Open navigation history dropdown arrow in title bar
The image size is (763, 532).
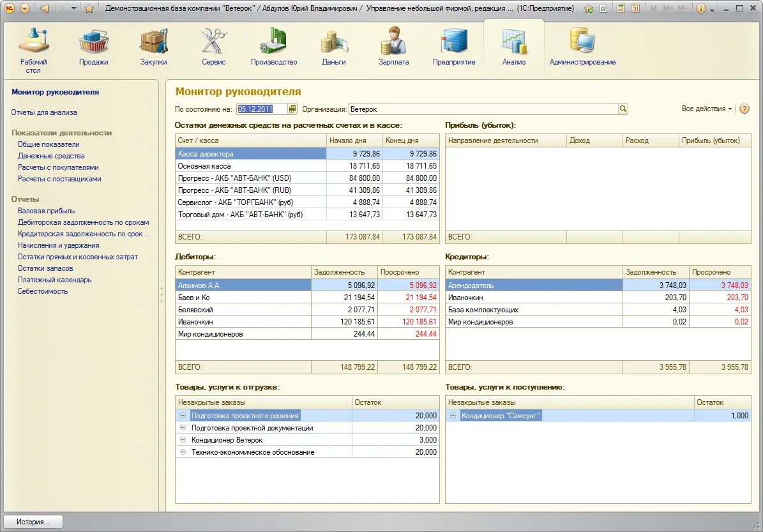(x=73, y=8)
